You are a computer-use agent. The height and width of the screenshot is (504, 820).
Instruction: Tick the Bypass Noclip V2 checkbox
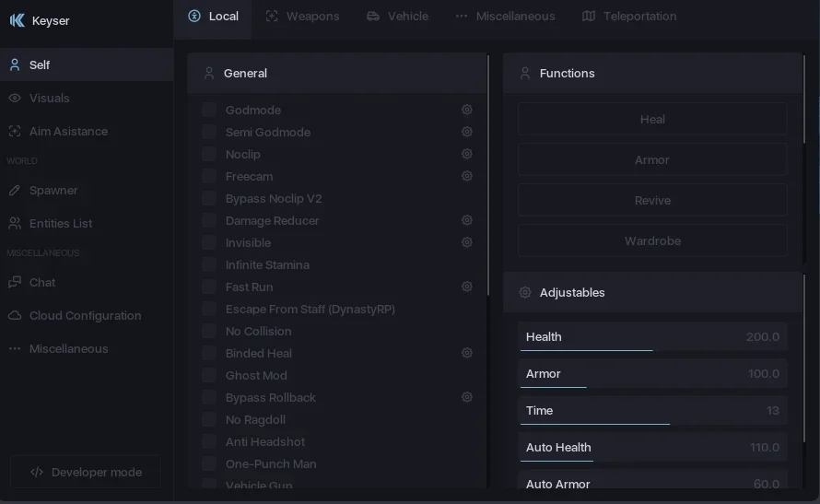(208, 198)
